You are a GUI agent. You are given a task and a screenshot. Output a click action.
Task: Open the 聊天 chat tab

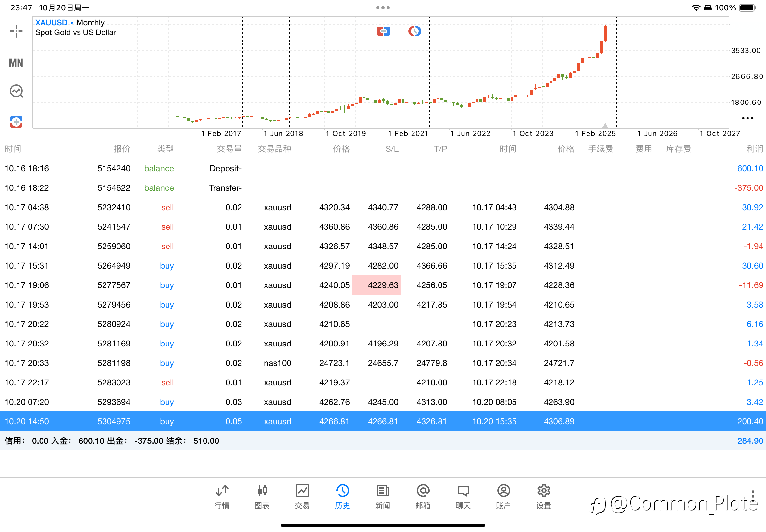463,497
